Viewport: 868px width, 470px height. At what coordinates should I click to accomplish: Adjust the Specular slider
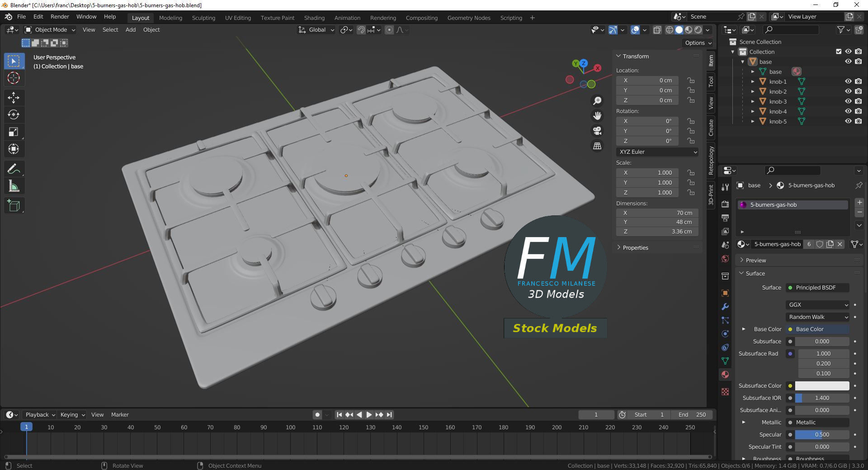click(822, 435)
